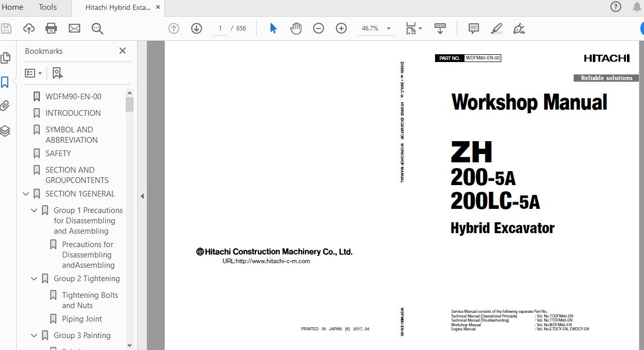Viewport: 644px width, 350px height.
Task: Click the Send by email envelope icon
Action: 74,28
